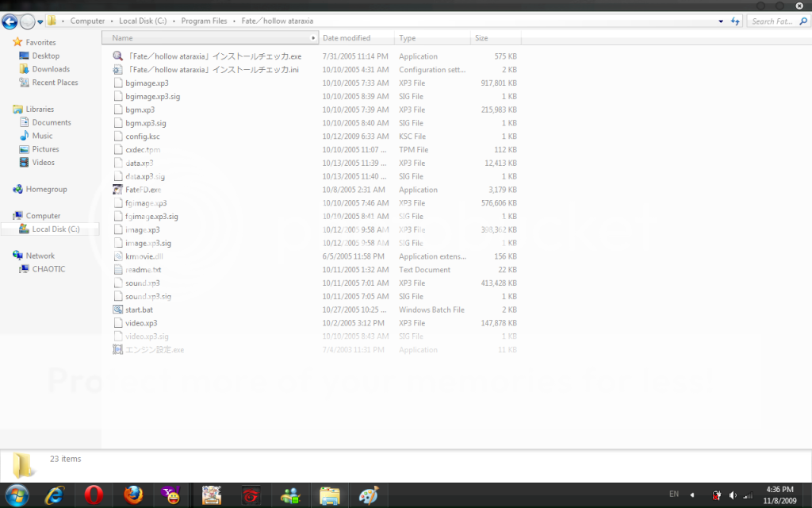The width and height of the screenshot is (812, 508).
Task: Open Recent Places in Favorites
Action: click(x=55, y=83)
